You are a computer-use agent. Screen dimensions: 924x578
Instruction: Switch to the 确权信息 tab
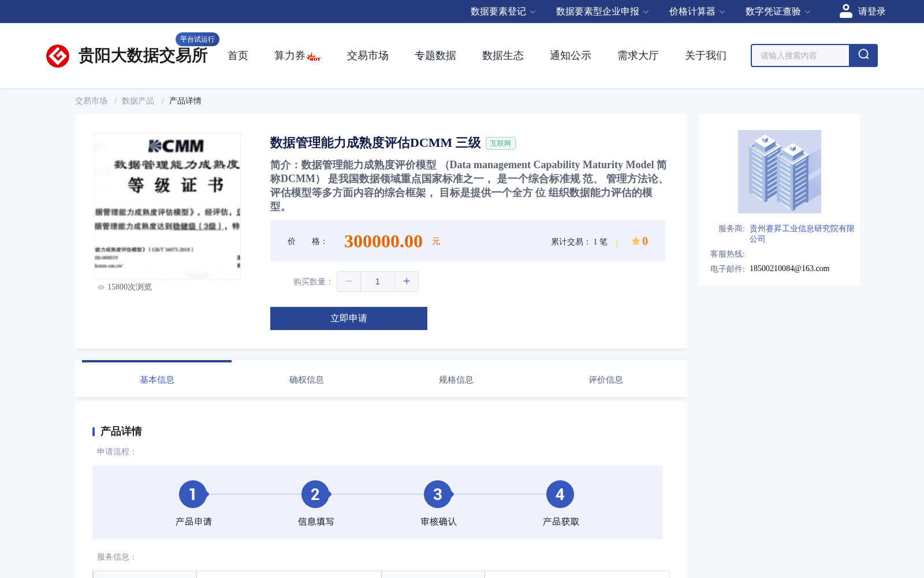click(307, 380)
